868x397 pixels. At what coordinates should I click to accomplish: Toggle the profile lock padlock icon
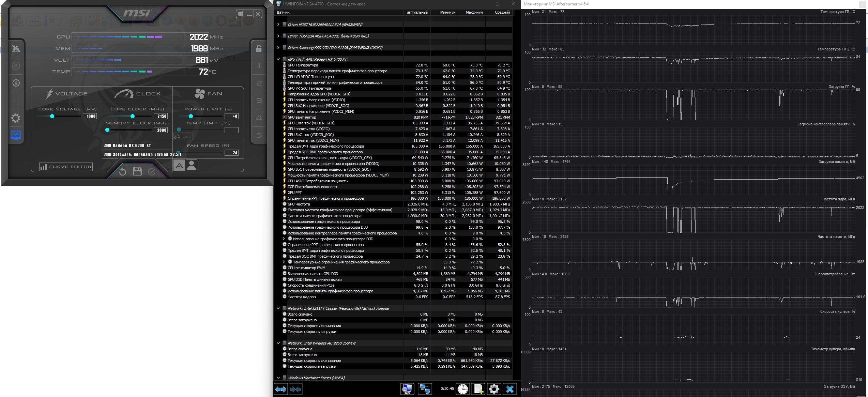click(259, 49)
